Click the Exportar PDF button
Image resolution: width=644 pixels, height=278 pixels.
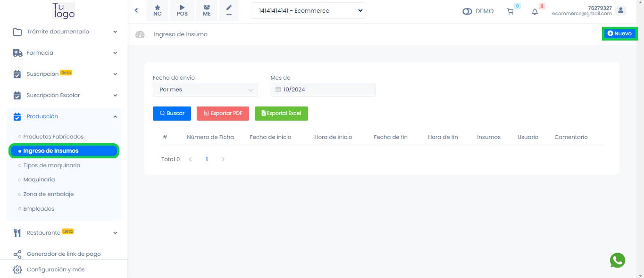click(223, 114)
